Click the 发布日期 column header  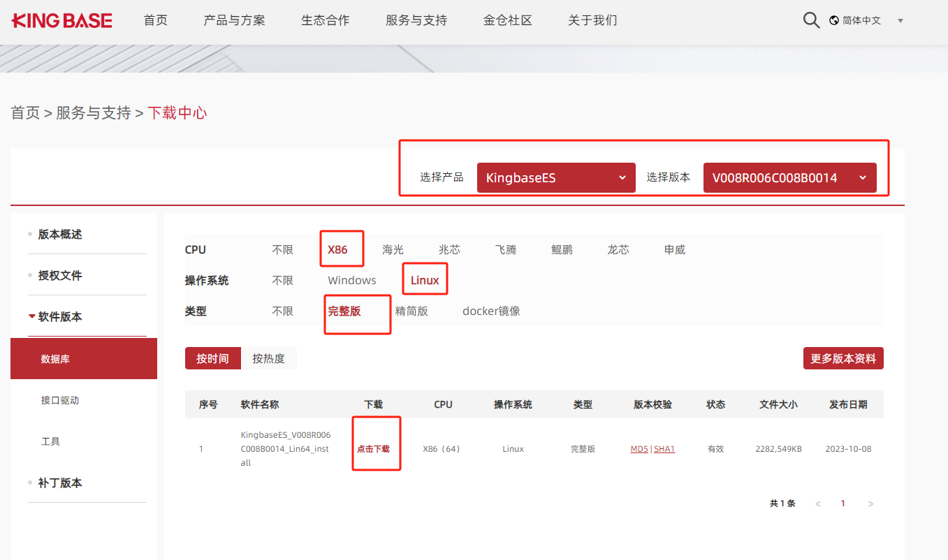[848, 404]
